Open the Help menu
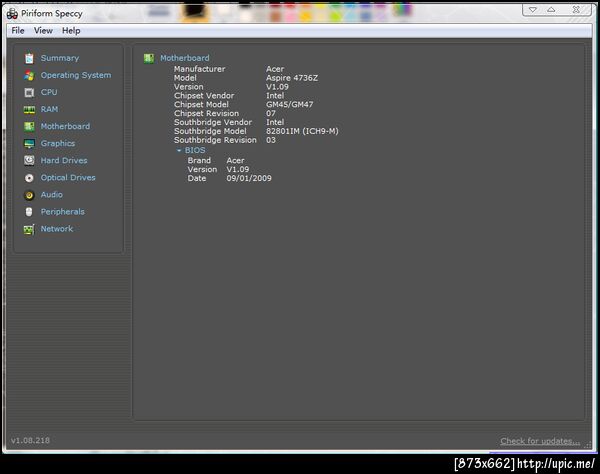The image size is (600, 474). click(71, 31)
